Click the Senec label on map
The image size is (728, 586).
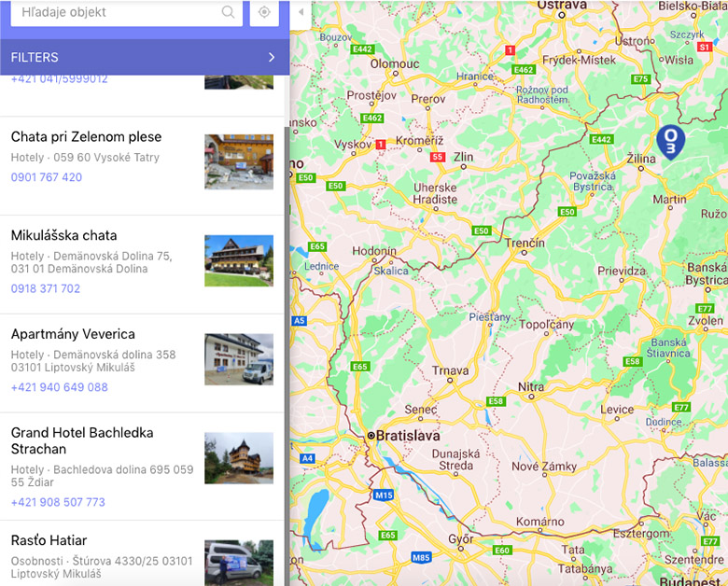pyautogui.click(x=421, y=409)
